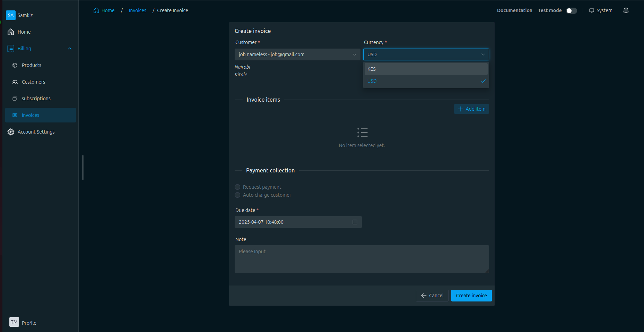Screen dimensions: 644x332
Task: Go to Home in the sidebar
Action: pos(24,32)
